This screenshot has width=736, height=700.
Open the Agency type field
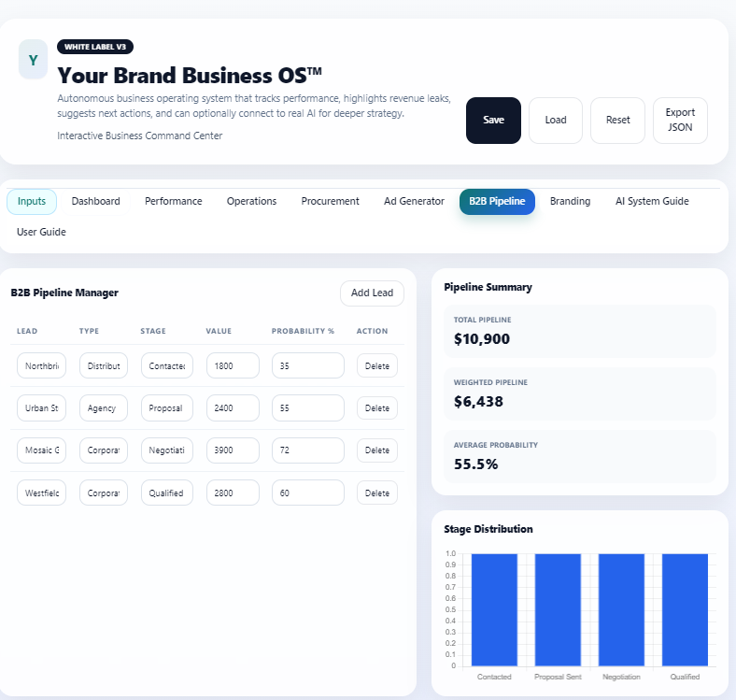coord(104,408)
